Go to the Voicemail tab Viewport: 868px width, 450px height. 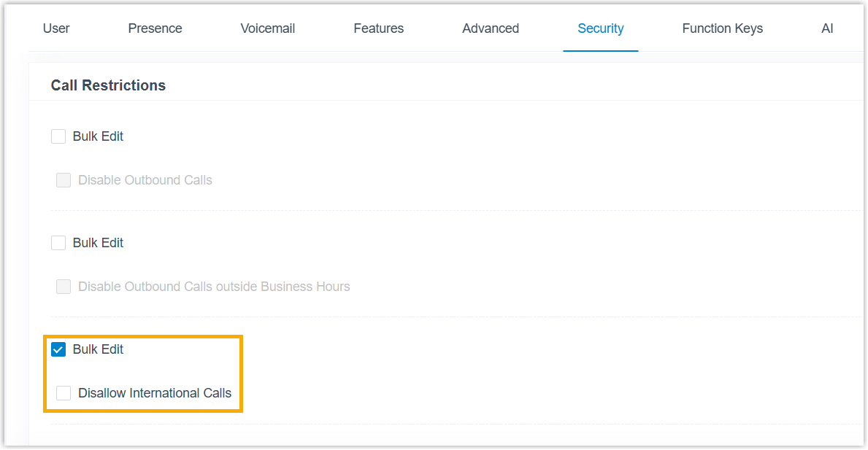click(267, 28)
